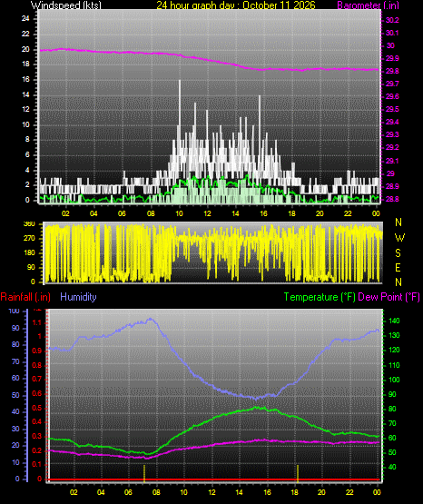Image resolution: width=423 pixels, height=504 pixels.
Task: Click humidity axis value 30
Action: (x=15, y=429)
